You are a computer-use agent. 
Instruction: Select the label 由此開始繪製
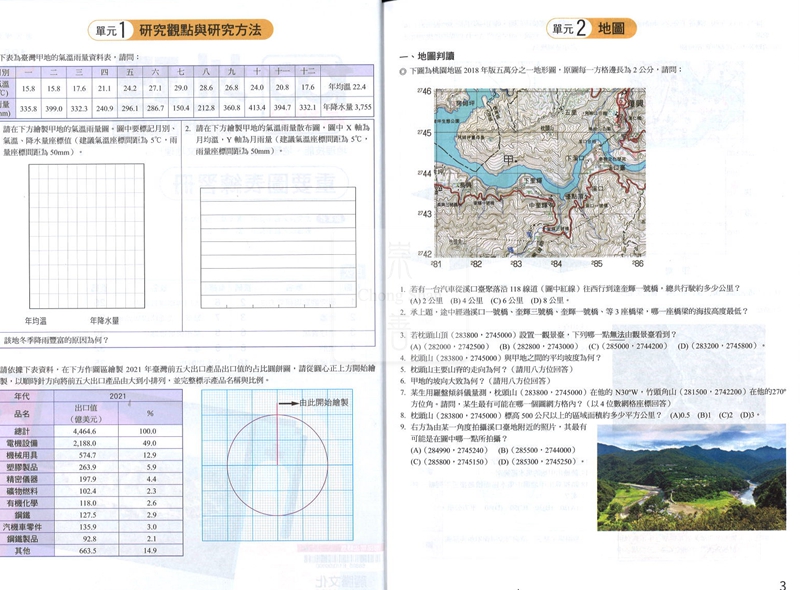tap(323, 402)
